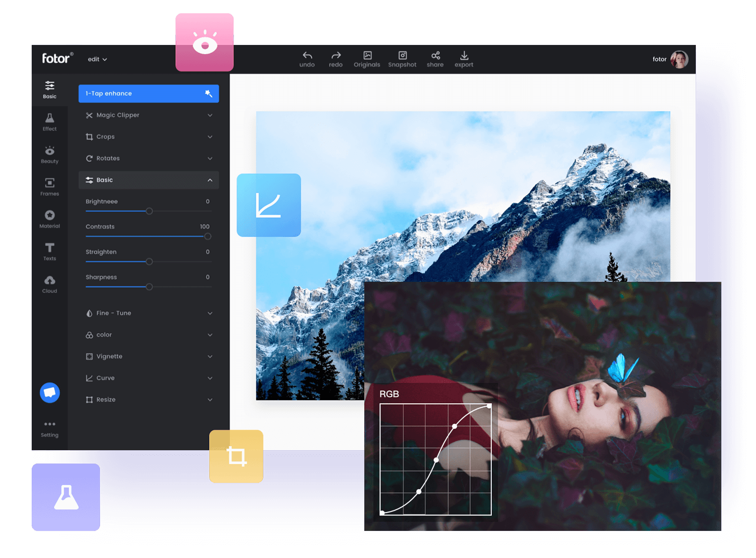Expand the Fine - Tune chevron
The image size is (756, 558).
(210, 313)
